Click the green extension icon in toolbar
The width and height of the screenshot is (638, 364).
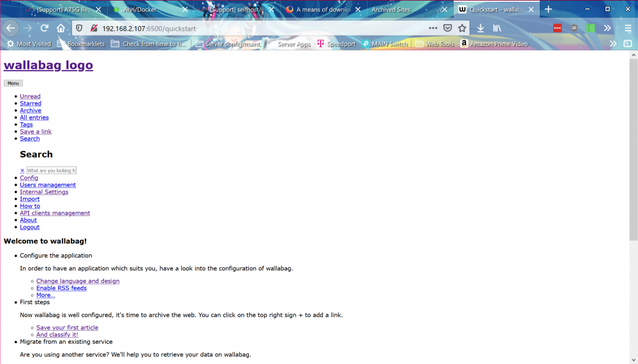coord(590,28)
